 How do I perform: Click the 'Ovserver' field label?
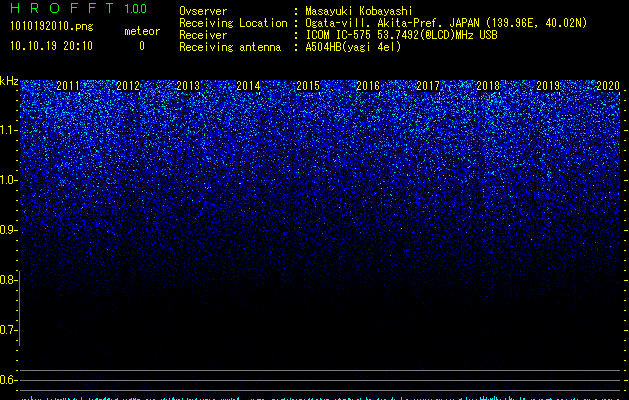tap(203, 11)
